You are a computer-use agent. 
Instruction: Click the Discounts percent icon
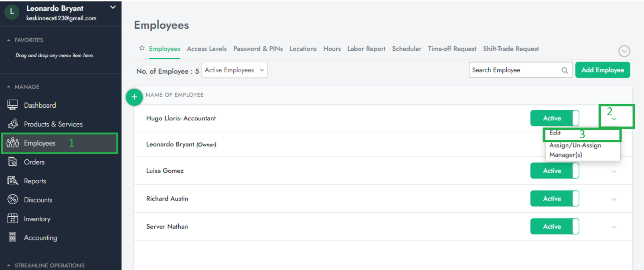pyautogui.click(x=13, y=199)
